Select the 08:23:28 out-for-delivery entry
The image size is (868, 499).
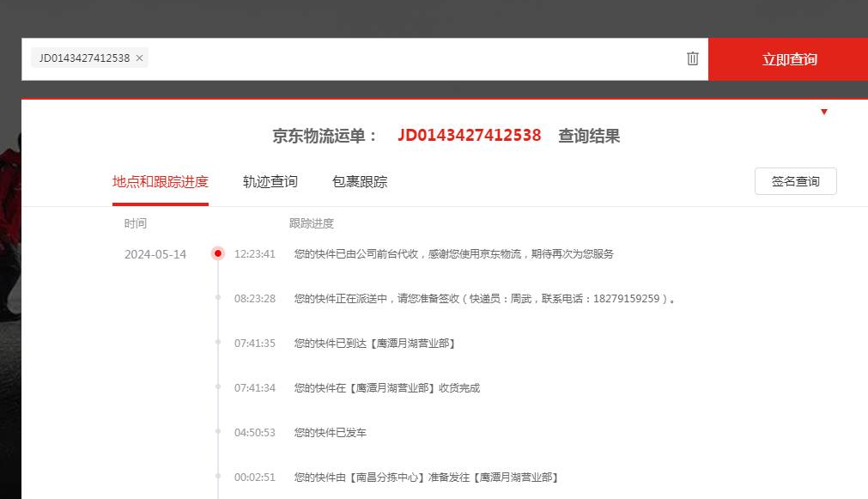tap(485, 299)
